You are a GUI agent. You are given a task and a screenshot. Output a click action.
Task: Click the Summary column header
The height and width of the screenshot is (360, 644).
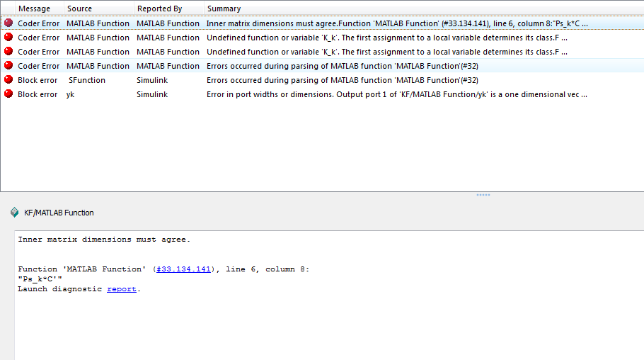pyautogui.click(x=224, y=9)
